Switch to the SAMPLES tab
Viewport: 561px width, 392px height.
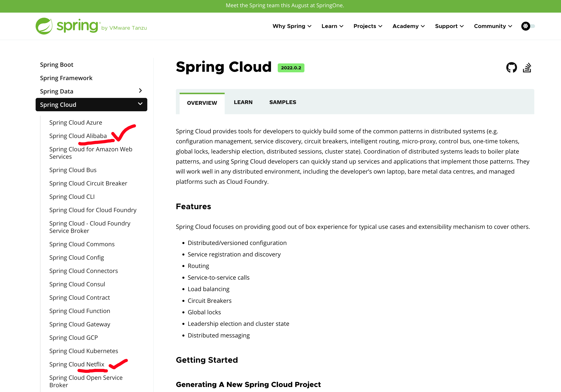(283, 102)
